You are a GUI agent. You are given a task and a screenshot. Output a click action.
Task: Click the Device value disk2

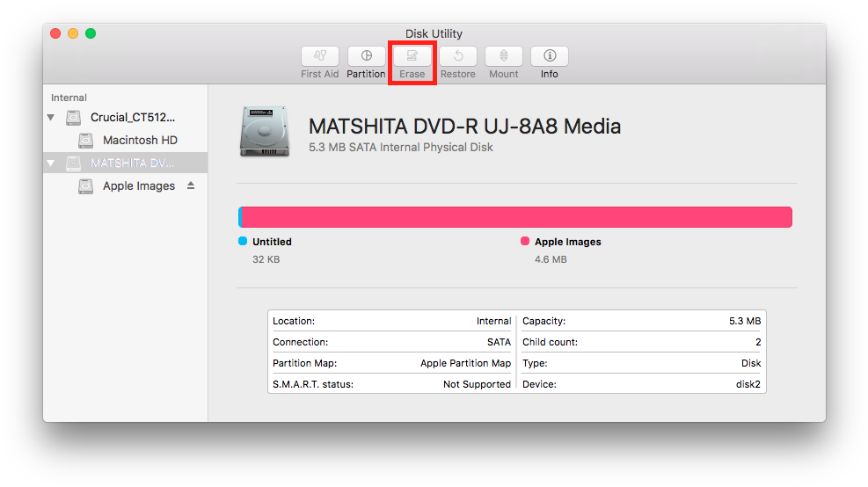point(748,384)
